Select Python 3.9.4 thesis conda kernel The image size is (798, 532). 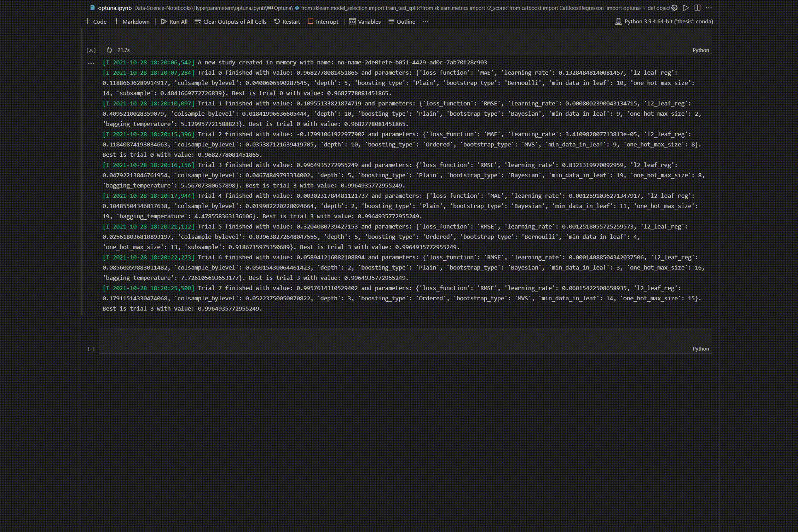click(664, 22)
